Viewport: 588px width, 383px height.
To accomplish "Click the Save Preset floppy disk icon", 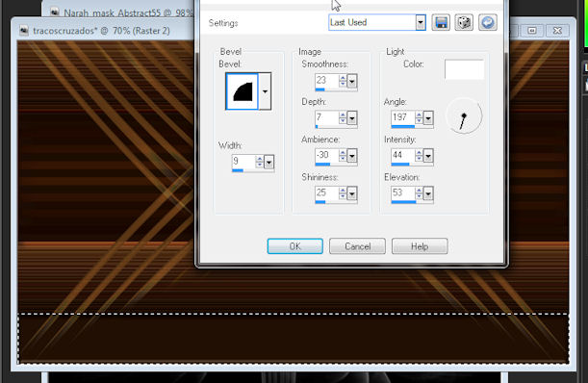I will (441, 22).
